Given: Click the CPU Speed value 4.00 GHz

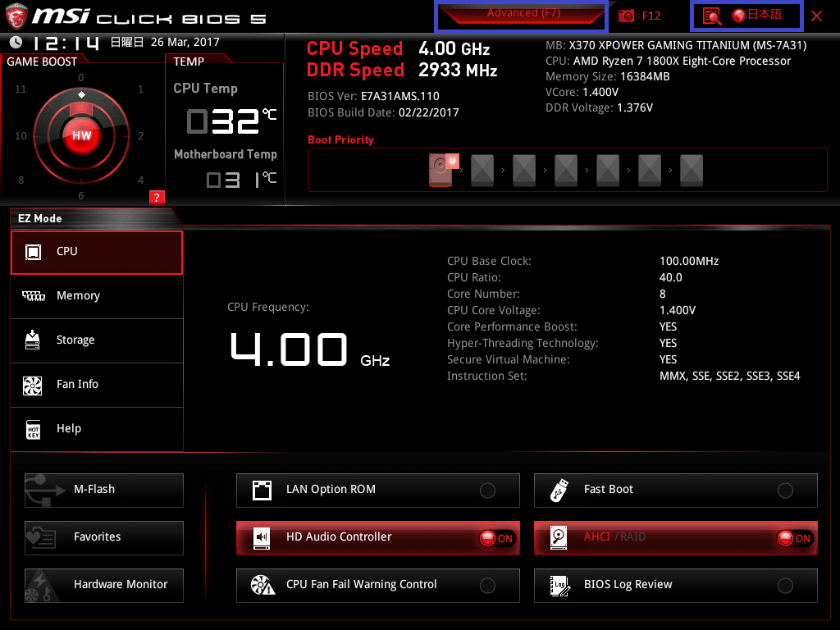Looking at the screenshot, I should coord(454,48).
